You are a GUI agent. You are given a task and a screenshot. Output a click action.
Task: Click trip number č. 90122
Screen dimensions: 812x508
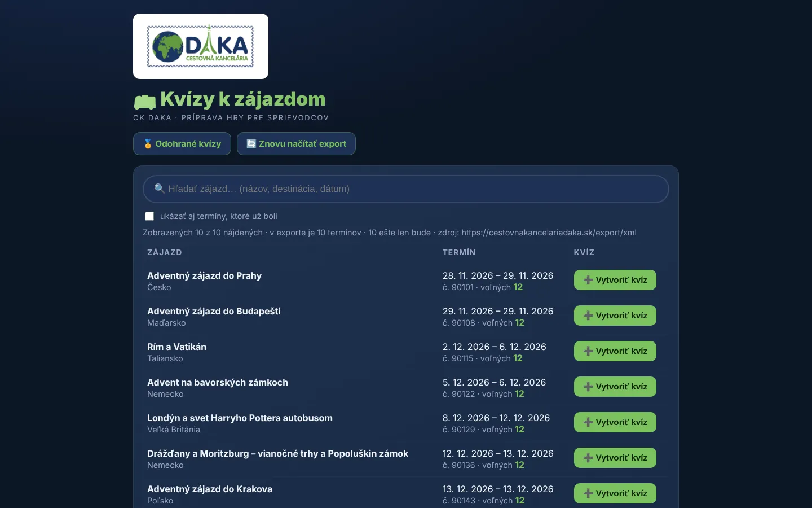(459, 394)
